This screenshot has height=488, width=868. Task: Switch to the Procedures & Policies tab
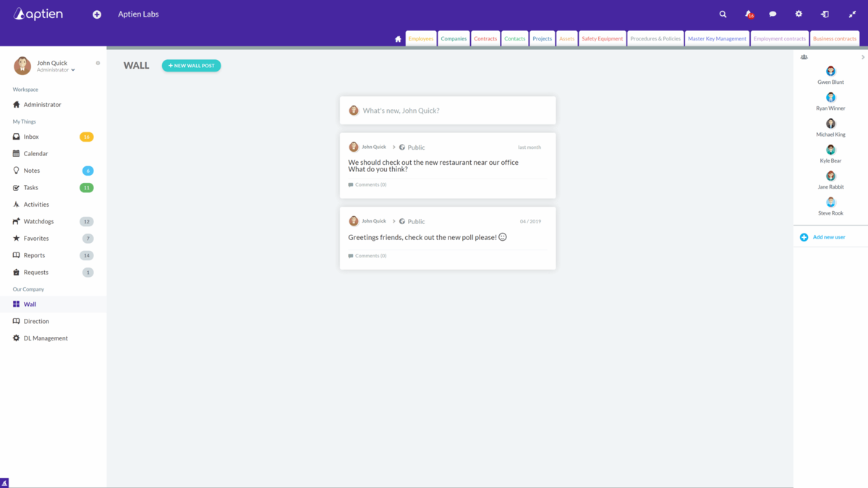(x=655, y=39)
